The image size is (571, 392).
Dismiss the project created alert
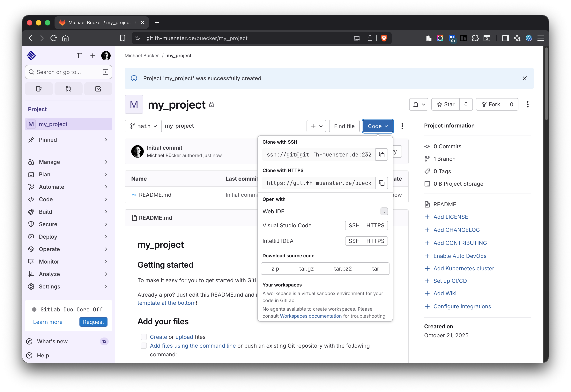click(524, 78)
